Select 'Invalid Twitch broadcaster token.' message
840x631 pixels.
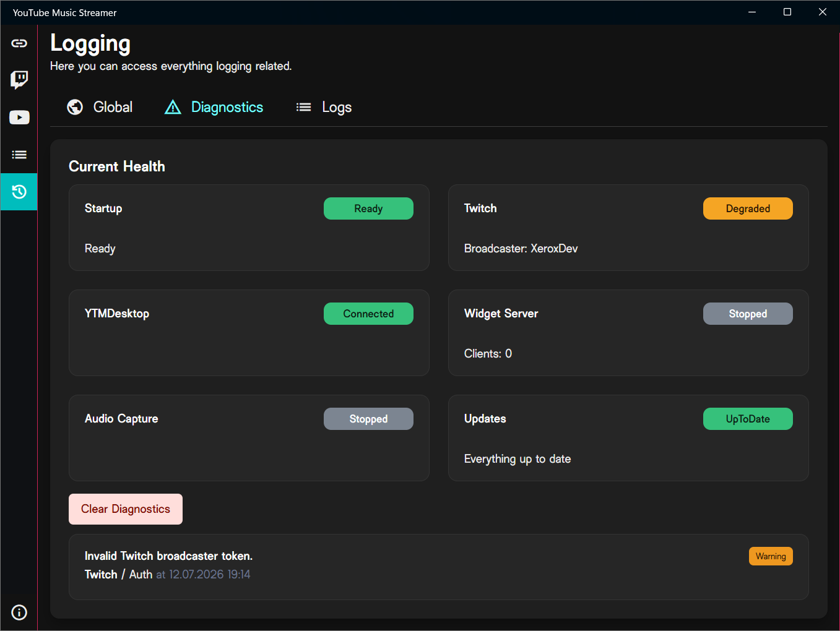click(168, 556)
